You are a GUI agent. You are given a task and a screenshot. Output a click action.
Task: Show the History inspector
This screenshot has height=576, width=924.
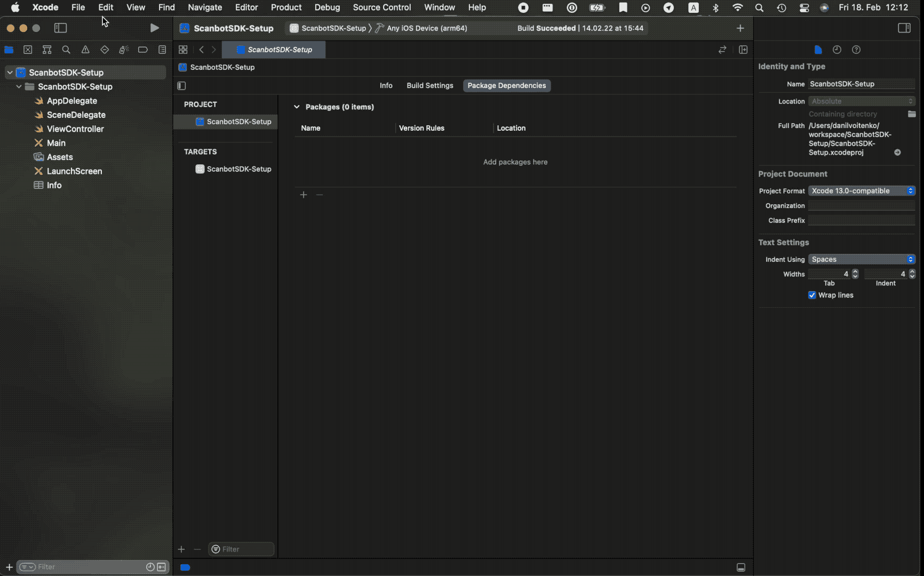click(837, 50)
